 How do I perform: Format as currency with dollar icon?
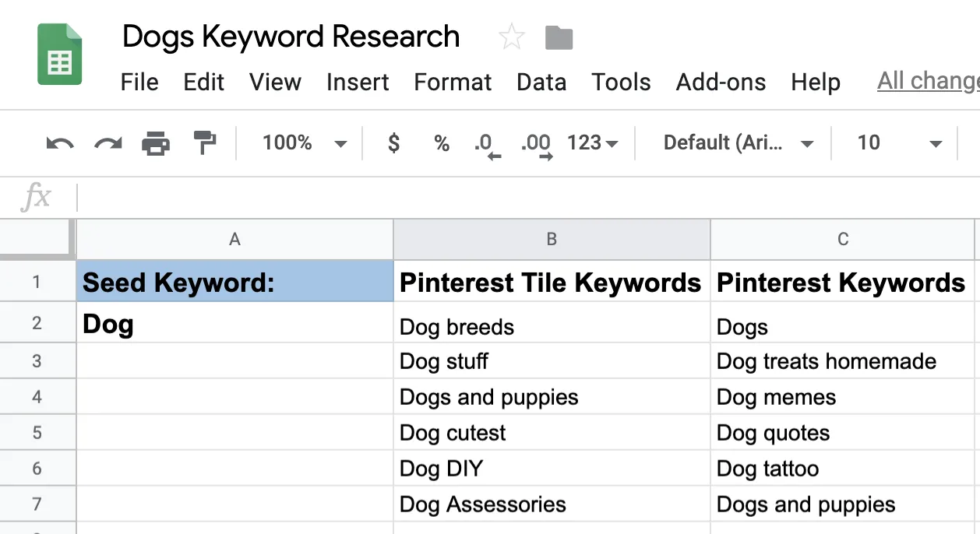[x=394, y=143]
